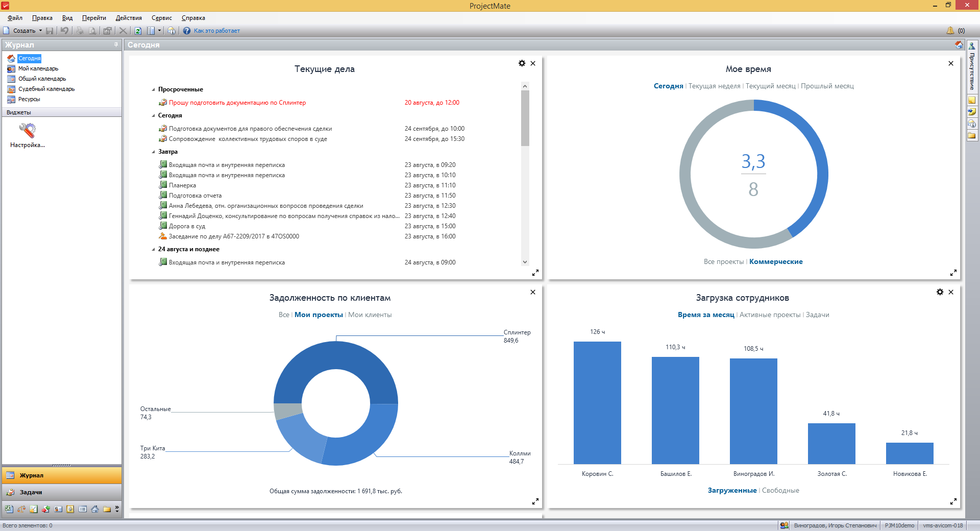
Task: Show Активные проекты in Загрузка сотрудников
Action: click(770, 315)
